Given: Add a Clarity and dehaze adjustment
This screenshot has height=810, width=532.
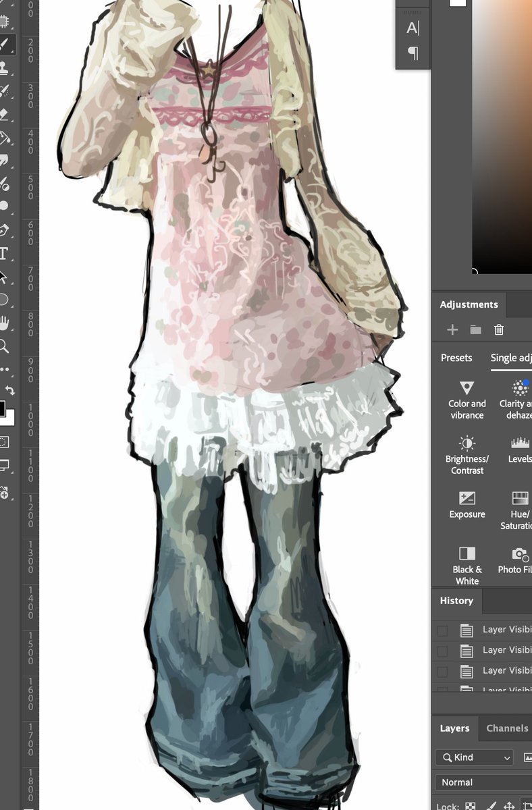Looking at the screenshot, I should coord(516,400).
